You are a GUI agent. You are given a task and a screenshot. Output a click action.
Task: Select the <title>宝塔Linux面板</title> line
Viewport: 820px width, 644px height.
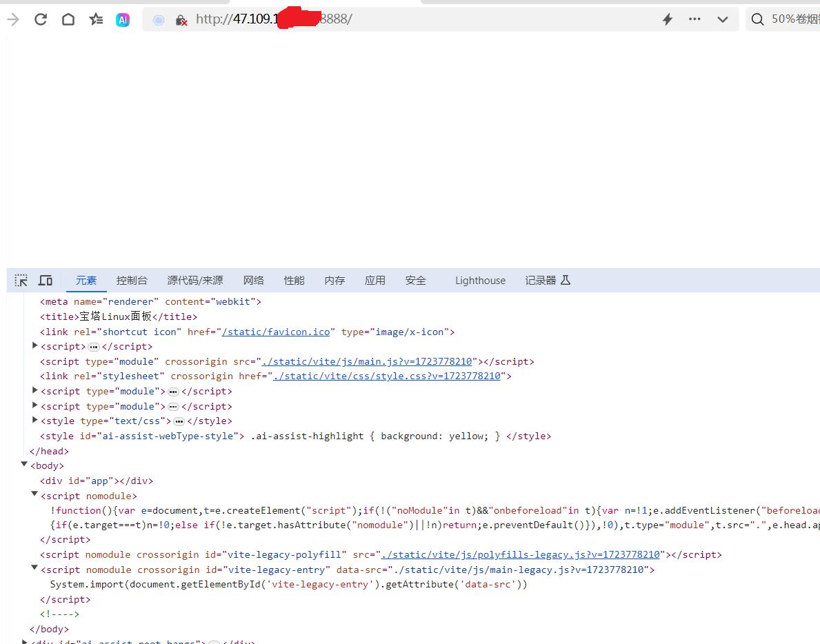[119, 316]
